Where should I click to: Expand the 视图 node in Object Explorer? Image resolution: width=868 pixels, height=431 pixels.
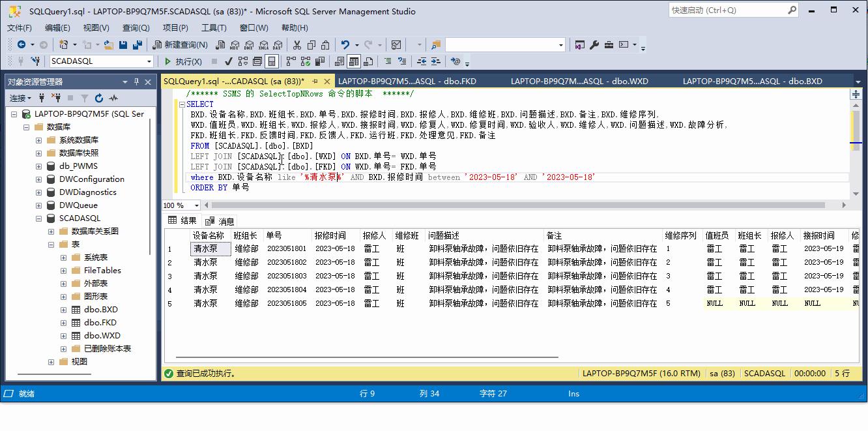[x=51, y=361]
